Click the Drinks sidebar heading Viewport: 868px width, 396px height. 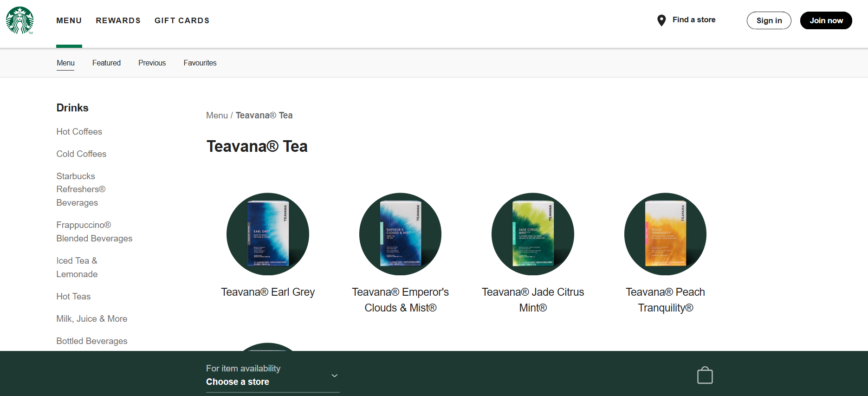click(72, 108)
